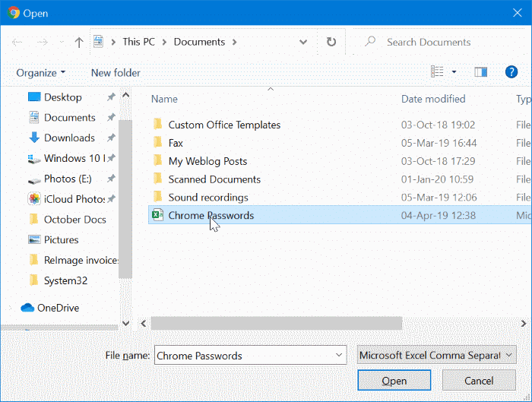Click the Cancel button
This screenshot has width=532, height=402.
pos(479,380)
